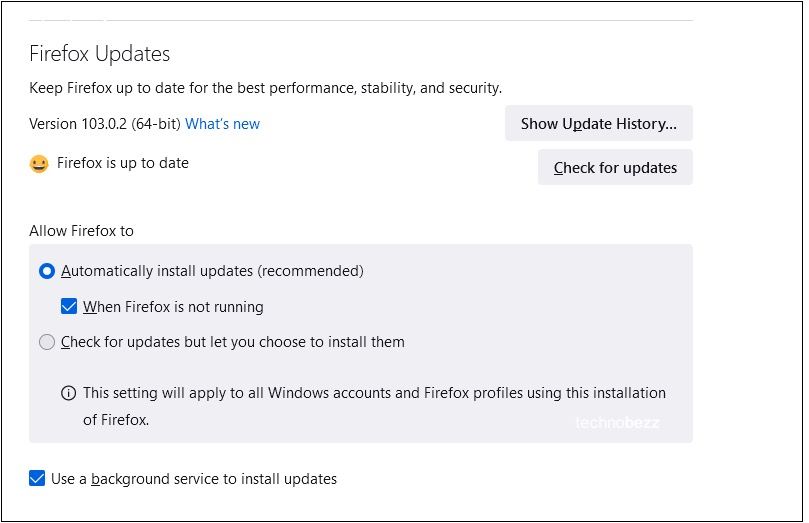Click the Allow Firefox to label
This screenshot has width=809, height=523.
click(x=82, y=231)
